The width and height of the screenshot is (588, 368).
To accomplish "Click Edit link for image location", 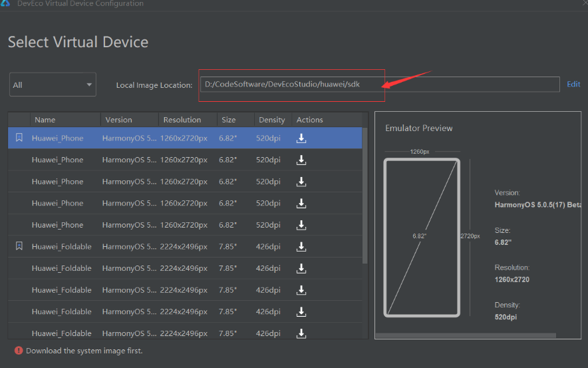I will (573, 85).
